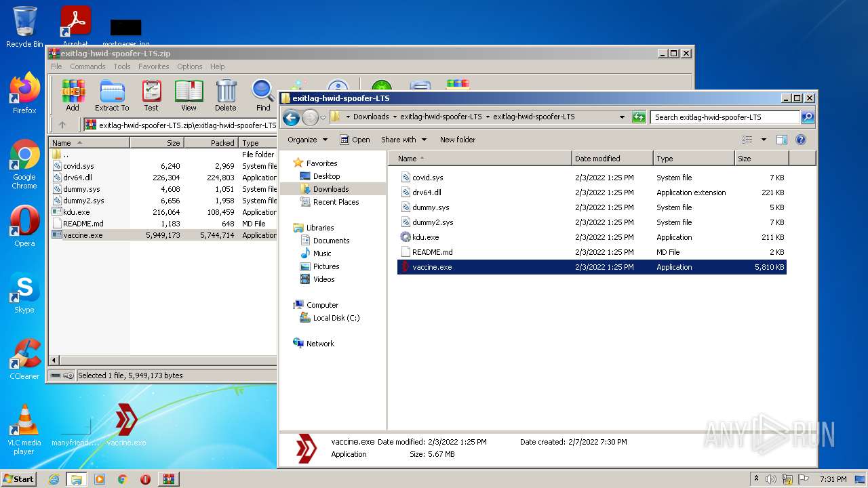Sort WinRAR list by Packed column
Viewport: 868px width, 488px height.
pos(211,143)
